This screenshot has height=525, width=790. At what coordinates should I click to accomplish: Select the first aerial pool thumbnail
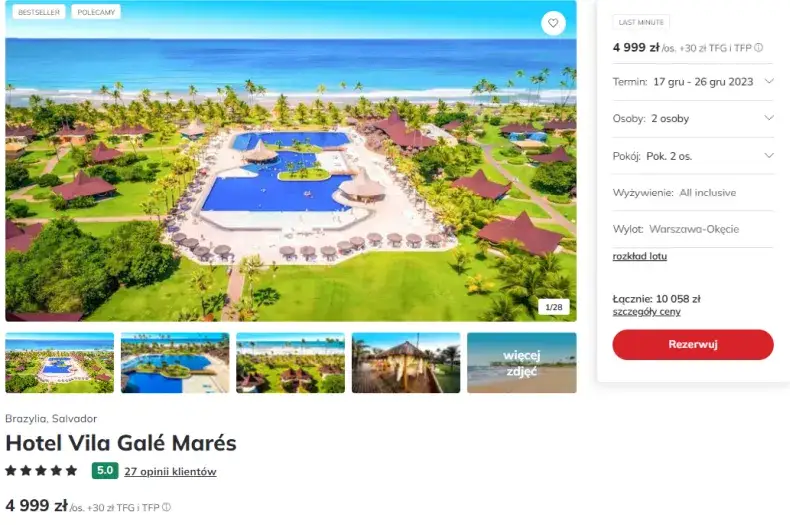tap(59, 363)
